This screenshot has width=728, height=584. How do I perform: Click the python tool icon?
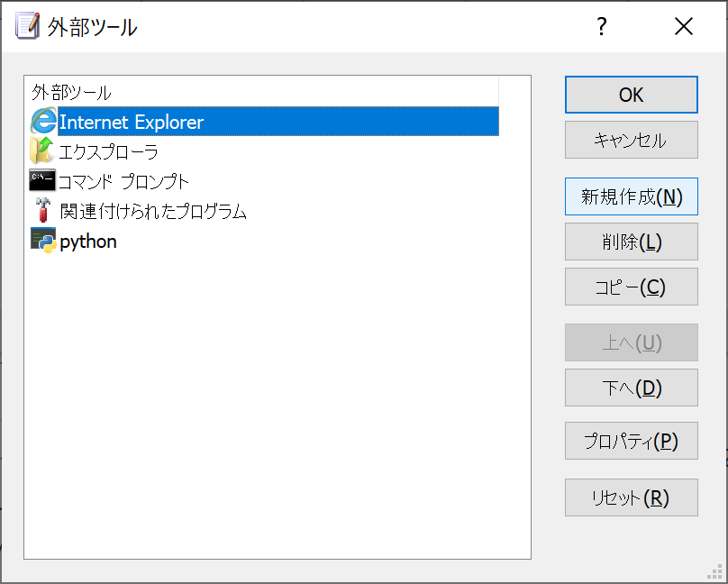click(x=43, y=240)
